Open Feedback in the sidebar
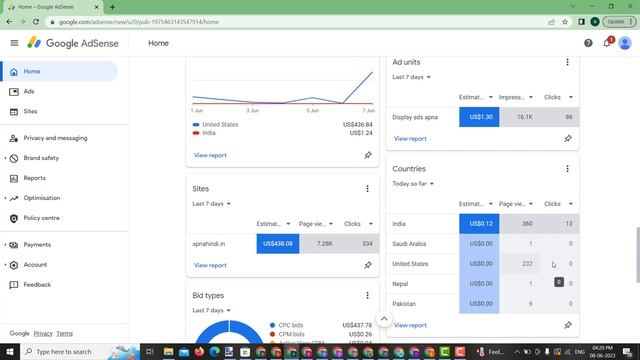The height and width of the screenshot is (360, 640). point(37,285)
